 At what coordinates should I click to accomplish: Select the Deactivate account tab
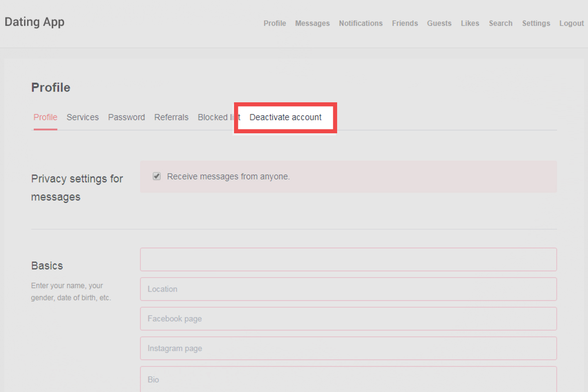click(285, 117)
